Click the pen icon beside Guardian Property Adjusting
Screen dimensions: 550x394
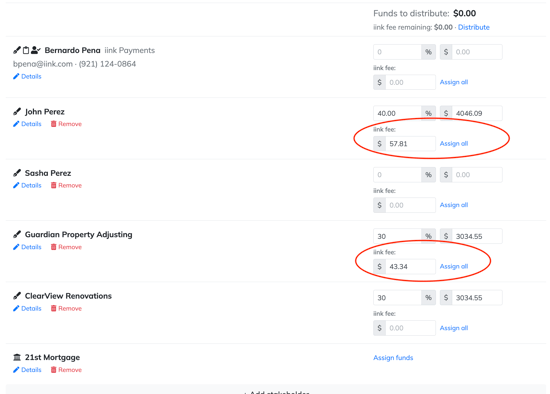point(17,235)
